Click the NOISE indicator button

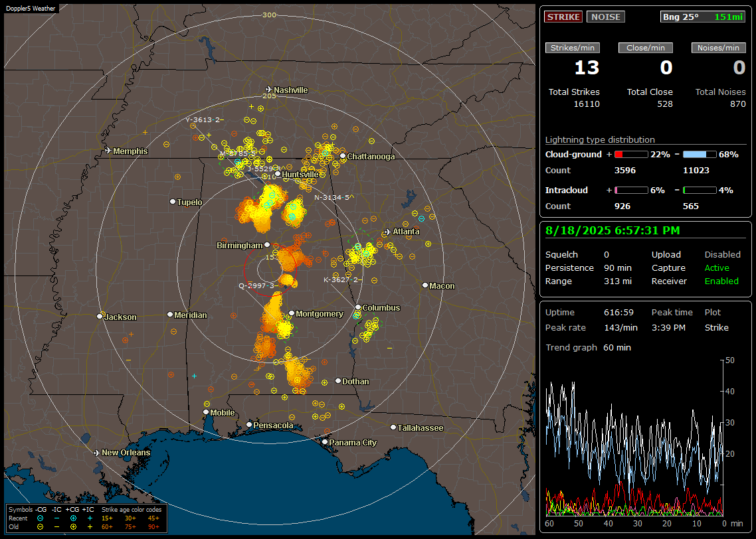(x=606, y=17)
